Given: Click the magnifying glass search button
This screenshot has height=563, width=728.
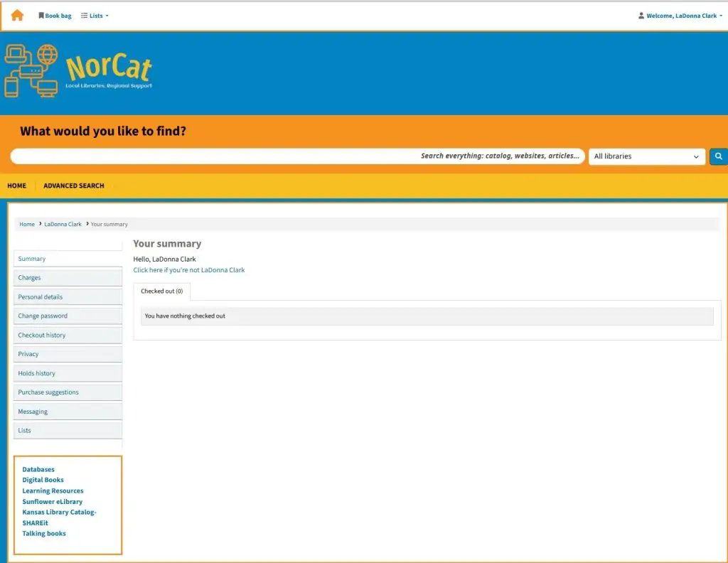Looking at the screenshot, I should 718,156.
